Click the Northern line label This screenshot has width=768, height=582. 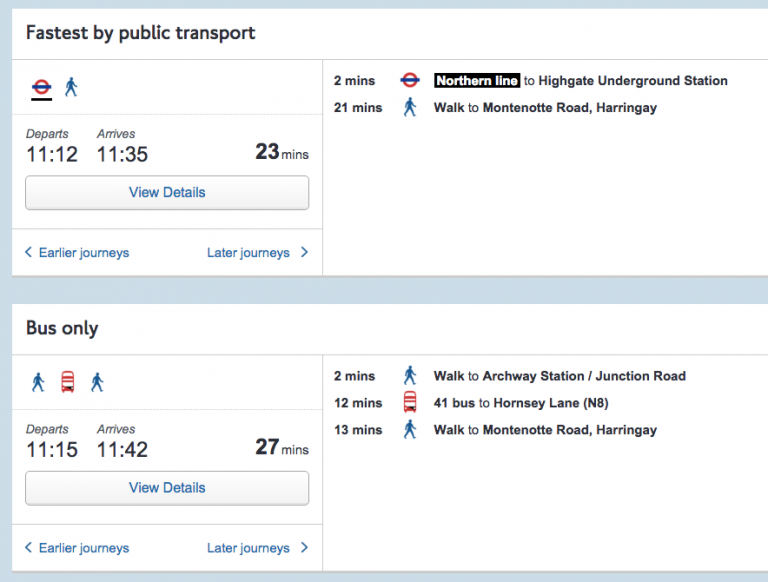[x=477, y=81]
